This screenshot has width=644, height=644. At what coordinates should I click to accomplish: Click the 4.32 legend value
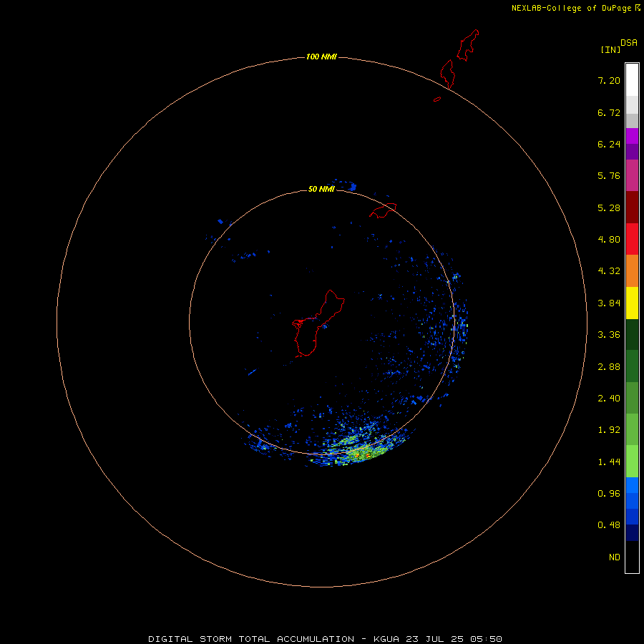point(609,270)
